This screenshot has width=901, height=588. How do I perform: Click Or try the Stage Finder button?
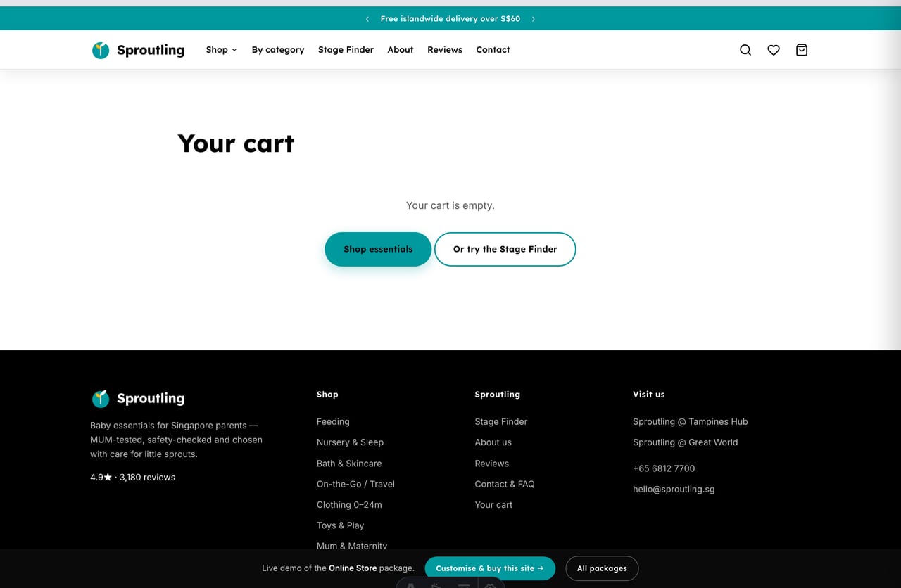click(x=505, y=249)
